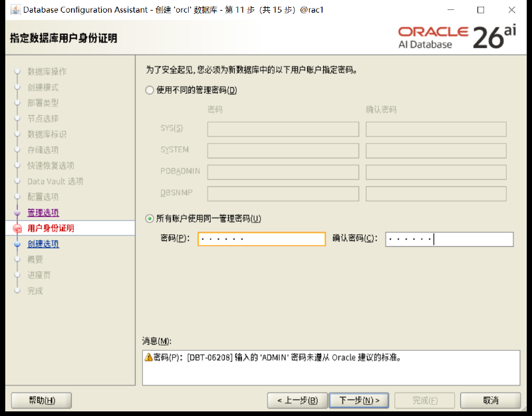Cancel the wizard with 取消

[x=490, y=401]
